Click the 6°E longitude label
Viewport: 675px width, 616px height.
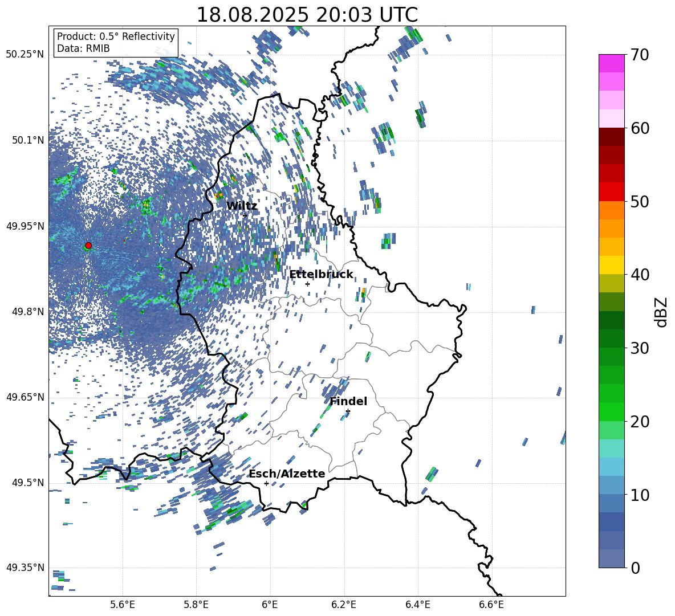270,605
